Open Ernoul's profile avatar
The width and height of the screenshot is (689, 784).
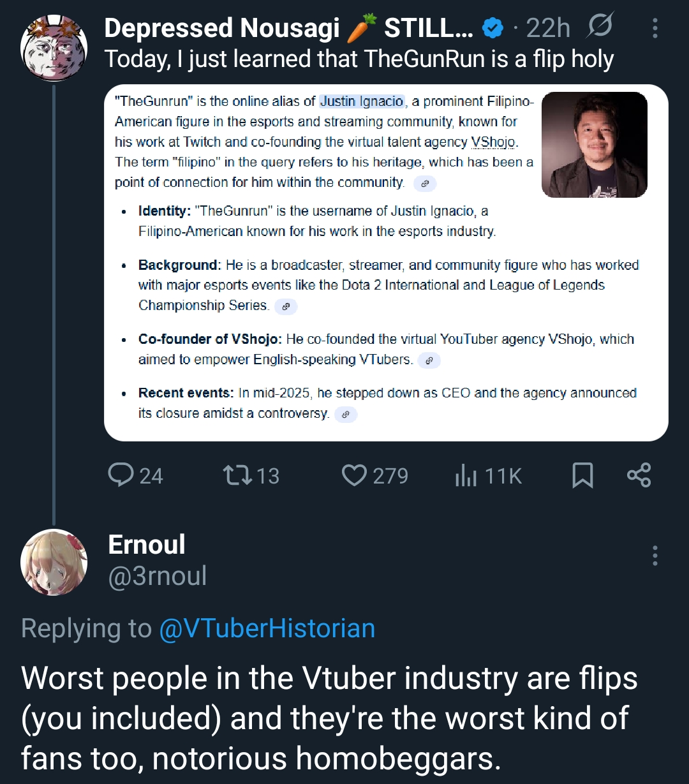pos(54,563)
